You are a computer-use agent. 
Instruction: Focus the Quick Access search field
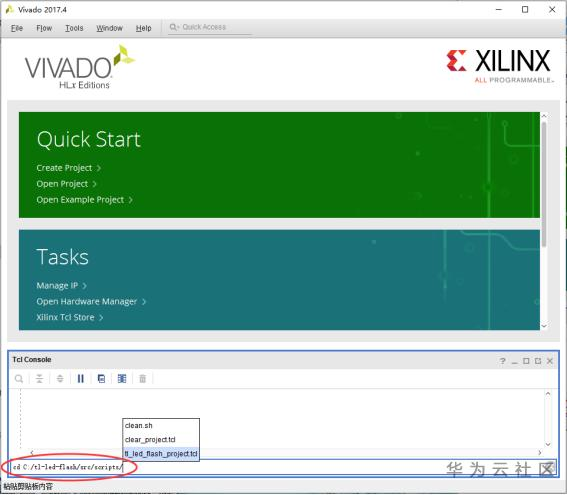pos(210,27)
